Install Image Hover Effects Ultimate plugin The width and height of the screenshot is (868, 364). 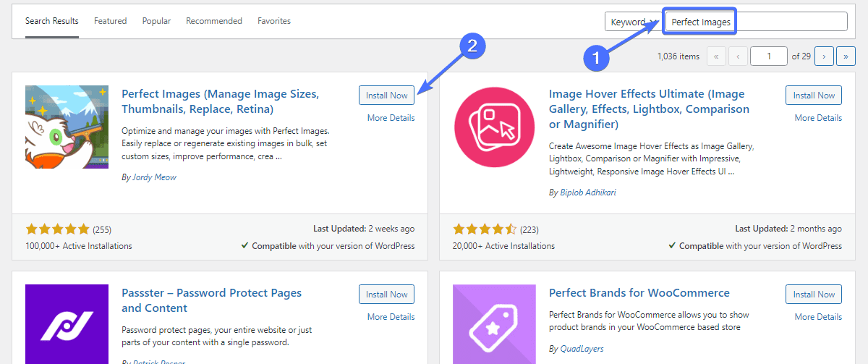point(814,95)
